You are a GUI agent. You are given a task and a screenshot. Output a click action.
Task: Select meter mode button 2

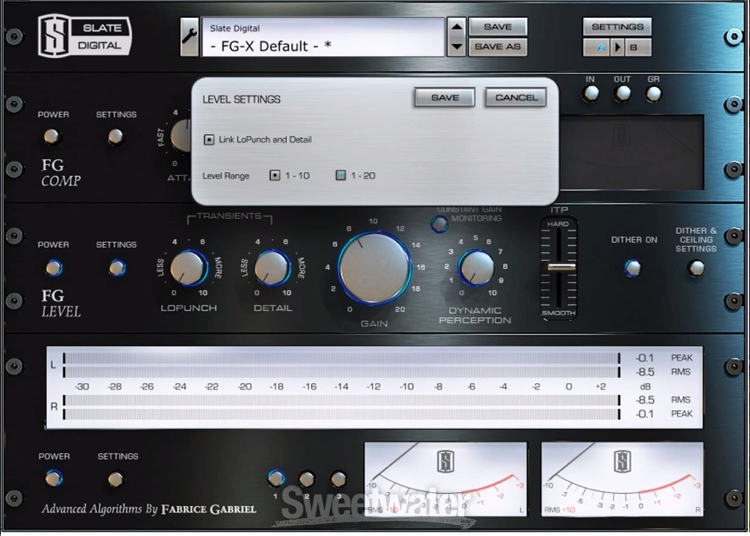tap(306, 479)
